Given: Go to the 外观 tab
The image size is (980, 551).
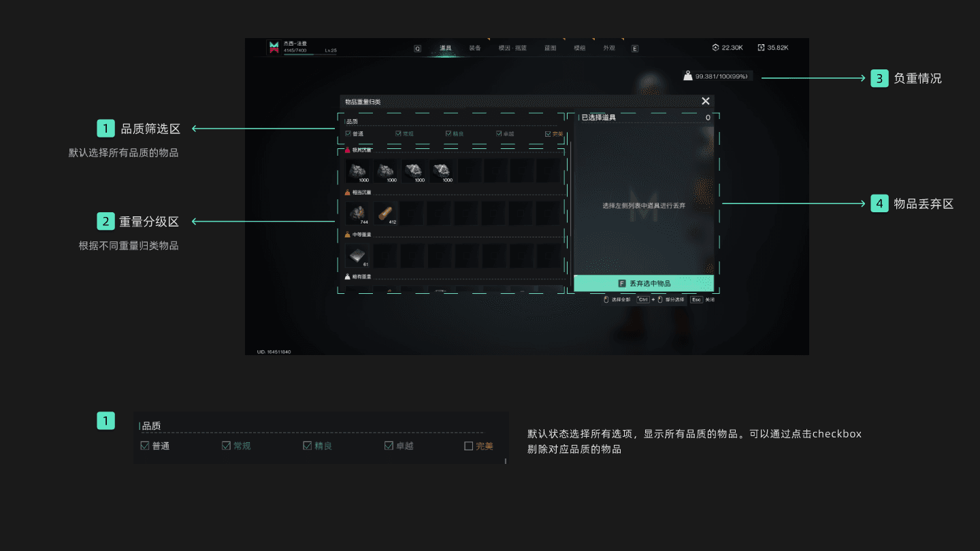Looking at the screenshot, I should pyautogui.click(x=608, y=48).
